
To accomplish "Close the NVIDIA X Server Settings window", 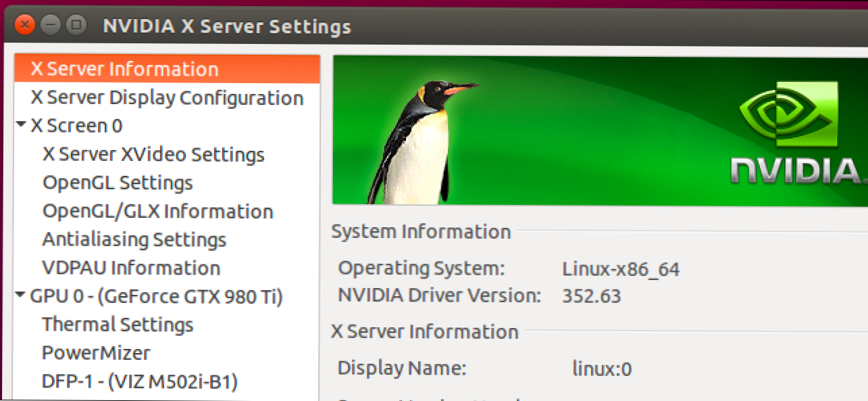I will pos(24,26).
